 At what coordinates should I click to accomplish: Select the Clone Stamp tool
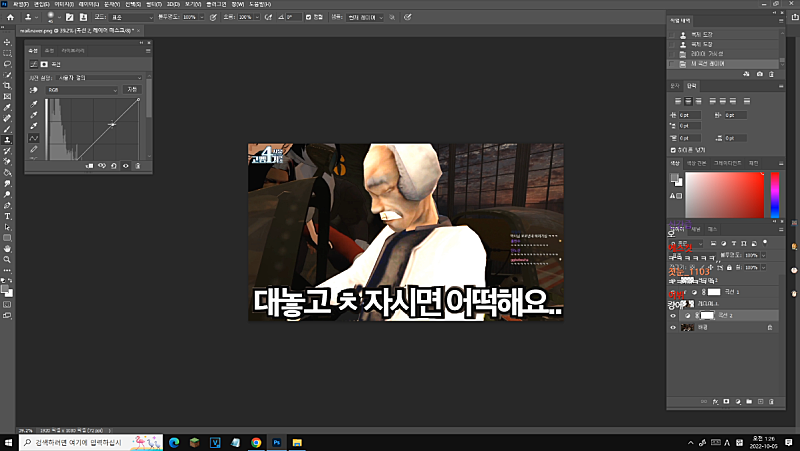8,139
